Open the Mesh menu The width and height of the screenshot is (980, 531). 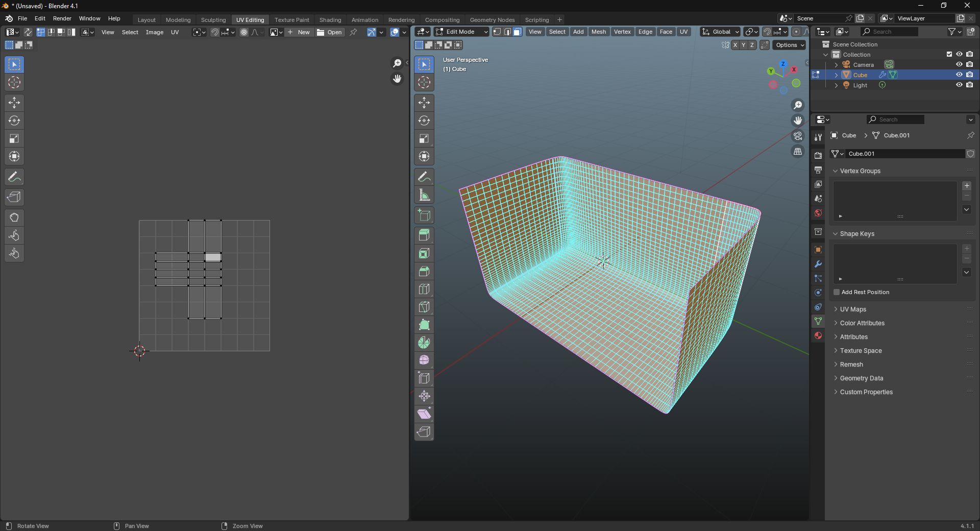598,32
